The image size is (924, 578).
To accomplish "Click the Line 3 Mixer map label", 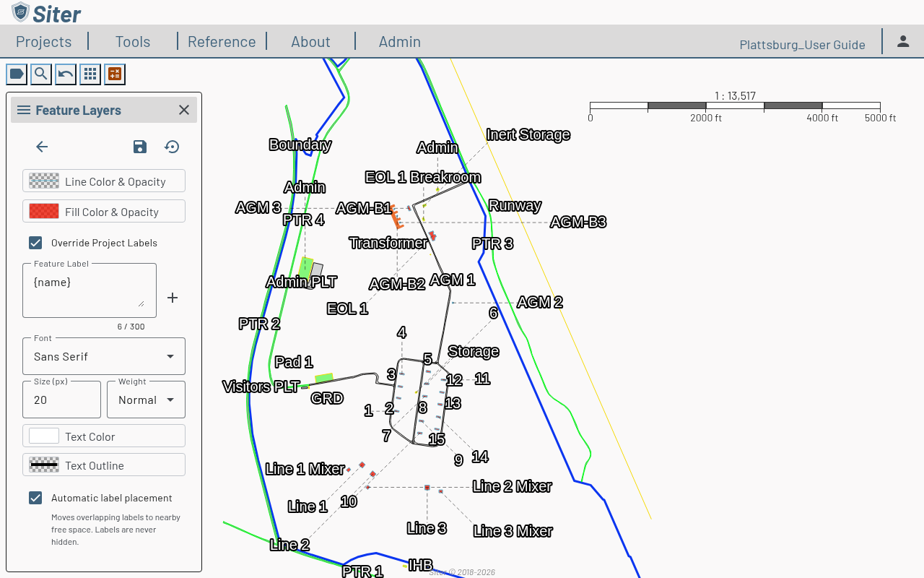I will (x=513, y=531).
